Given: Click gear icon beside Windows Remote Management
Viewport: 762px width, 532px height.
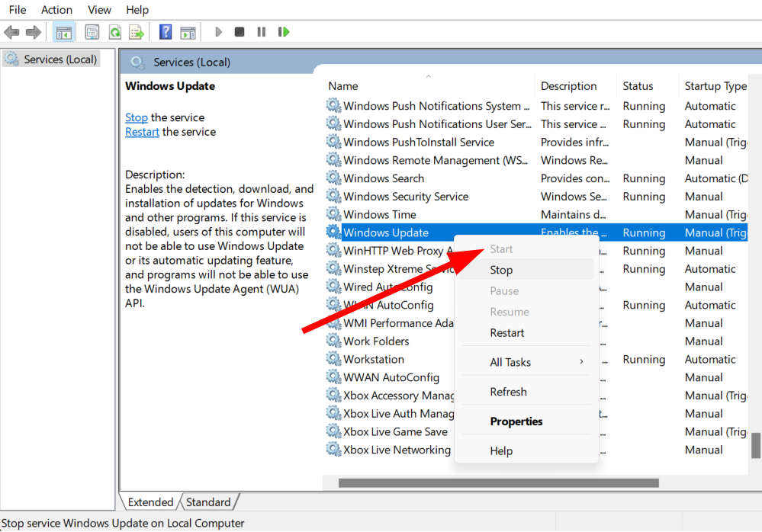Looking at the screenshot, I should [x=333, y=160].
